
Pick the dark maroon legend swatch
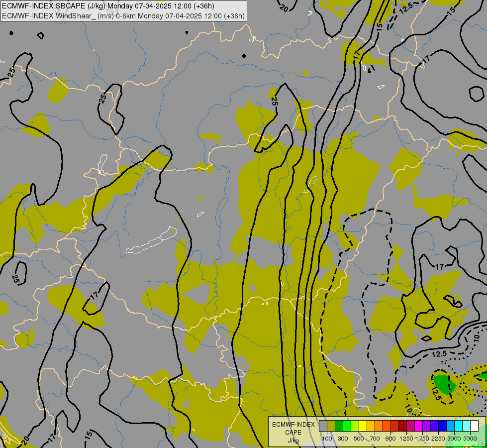point(403,426)
